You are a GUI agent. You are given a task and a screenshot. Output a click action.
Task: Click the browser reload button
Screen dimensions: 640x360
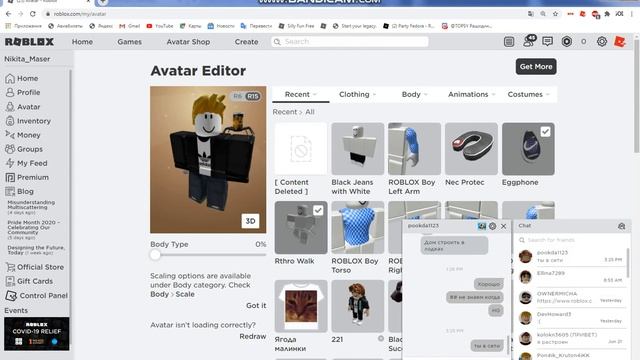point(33,14)
